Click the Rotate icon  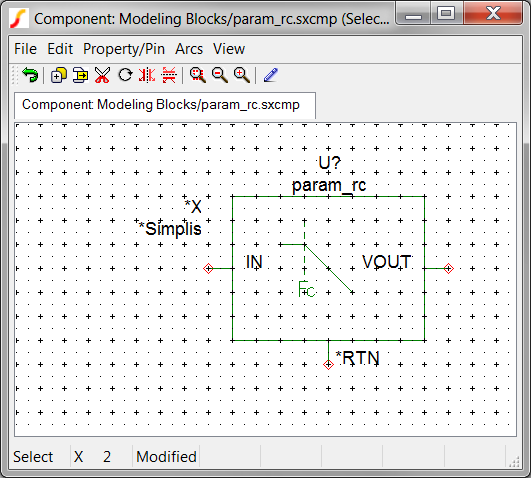(x=125, y=75)
